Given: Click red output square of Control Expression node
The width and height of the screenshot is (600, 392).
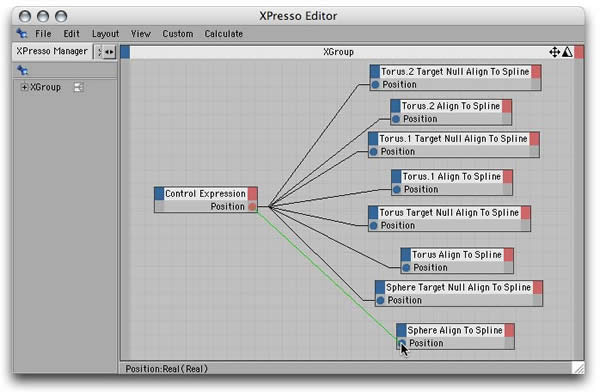Looking at the screenshot, I should tap(253, 193).
